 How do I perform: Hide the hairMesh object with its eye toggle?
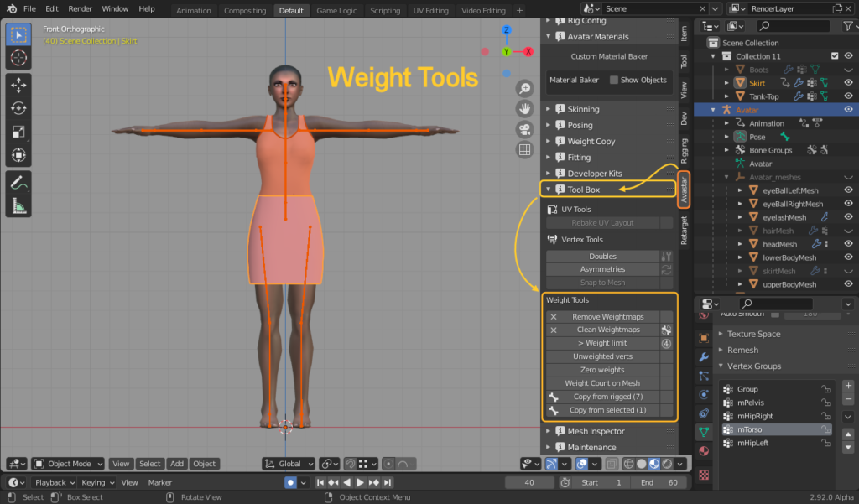[846, 230]
